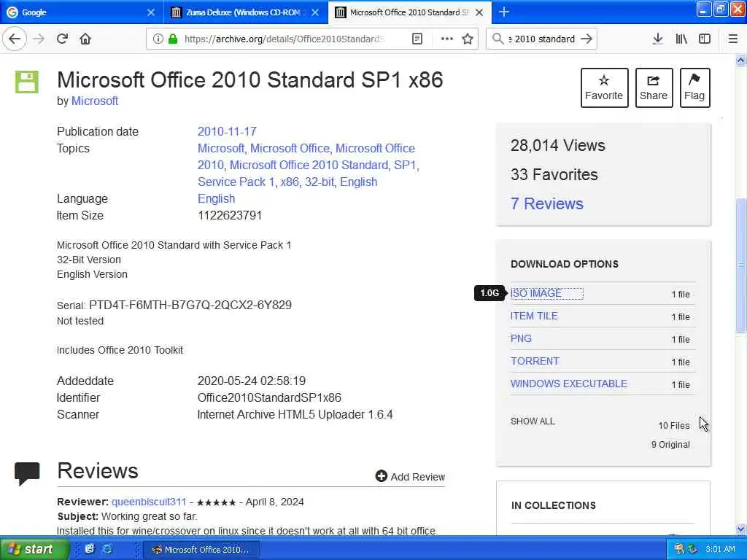Image resolution: width=747 pixels, height=560 pixels.
Task: Download the WINDOWS EXECUTABLE file
Action: (x=568, y=384)
